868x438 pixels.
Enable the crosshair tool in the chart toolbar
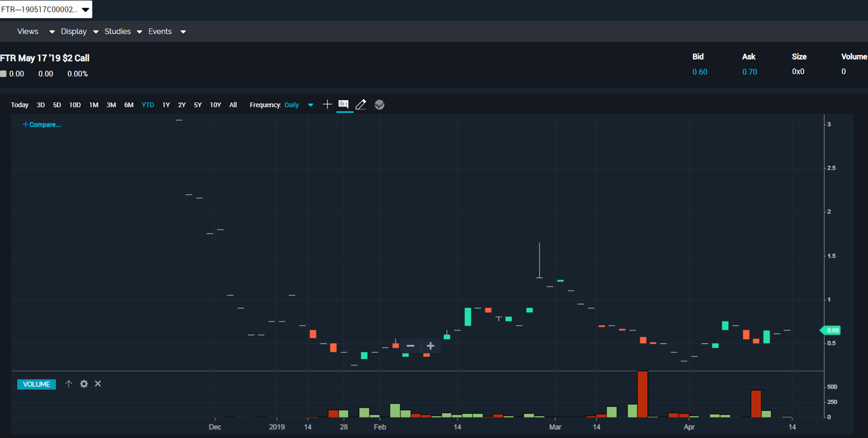pos(327,105)
